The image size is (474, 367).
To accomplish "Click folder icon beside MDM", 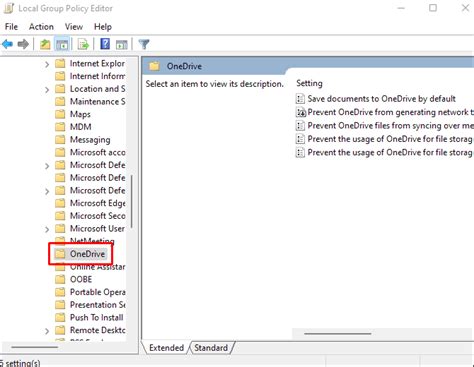I will [60, 127].
